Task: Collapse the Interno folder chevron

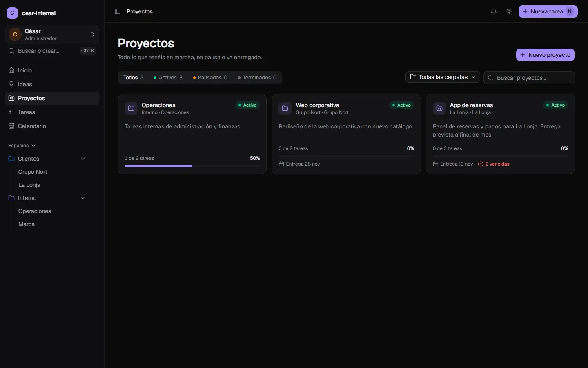Action: (83, 198)
